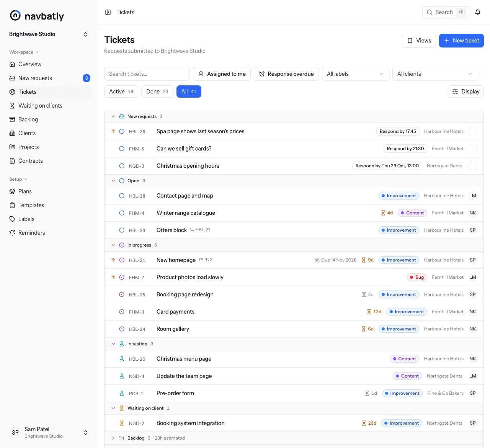Screen dimensions: 490x448
Task: Click the Views button
Action: 419,41
